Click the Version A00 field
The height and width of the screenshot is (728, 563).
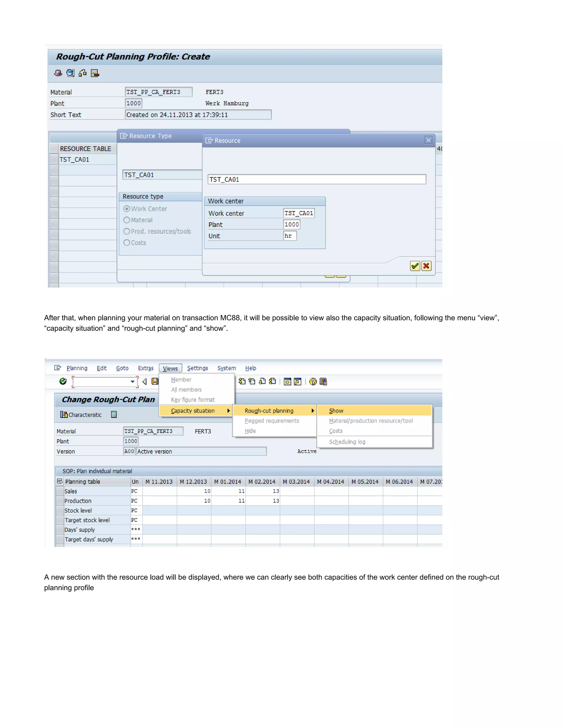pyautogui.click(x=129, y=451)
